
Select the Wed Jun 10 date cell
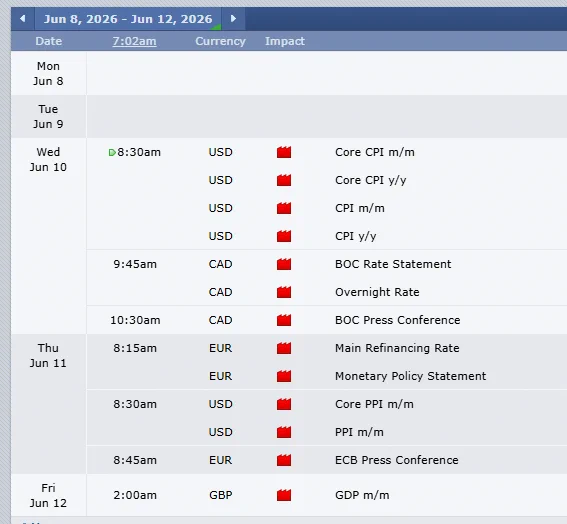tap(48, 236)
